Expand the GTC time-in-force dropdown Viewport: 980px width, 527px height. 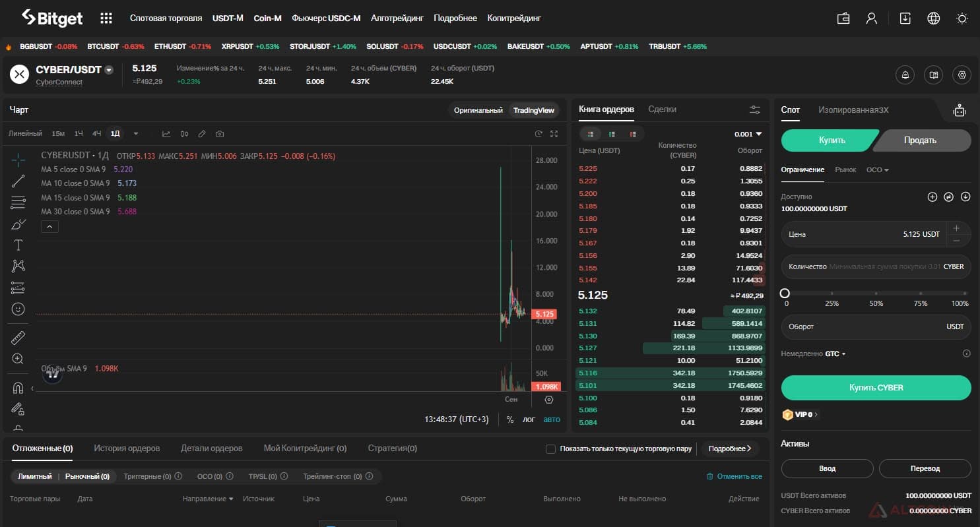(835, 354)
